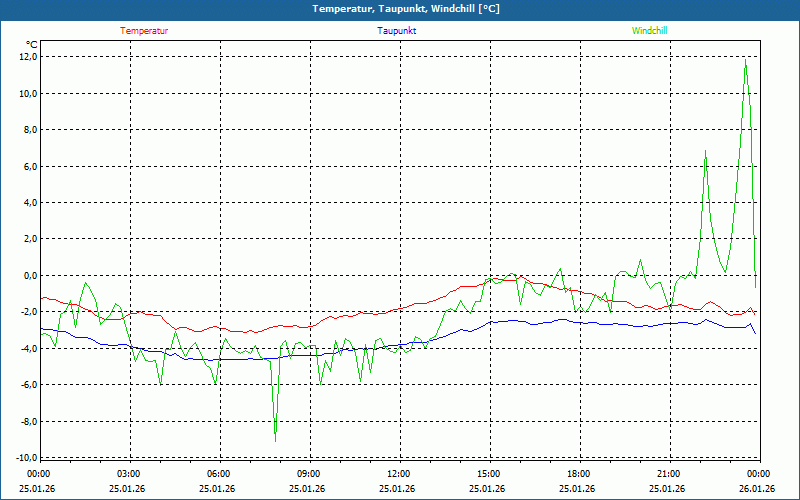Click the 15:00 time axis label
Screen dimensions: 800x500
click(488, 474)
